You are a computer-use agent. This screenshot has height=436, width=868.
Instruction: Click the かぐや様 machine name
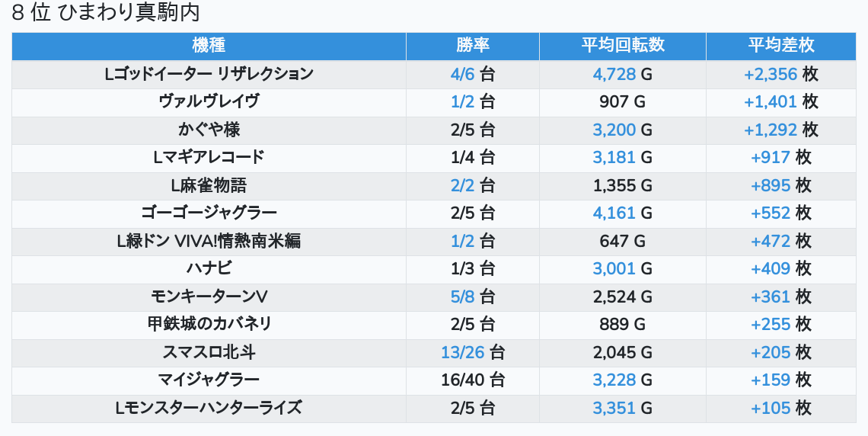click(209, 130)
